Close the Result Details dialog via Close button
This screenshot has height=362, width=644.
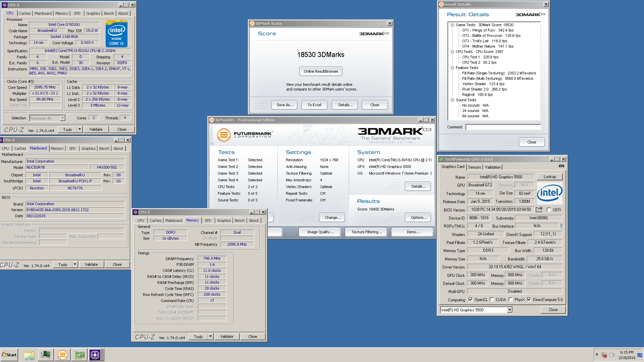(532, 142)
